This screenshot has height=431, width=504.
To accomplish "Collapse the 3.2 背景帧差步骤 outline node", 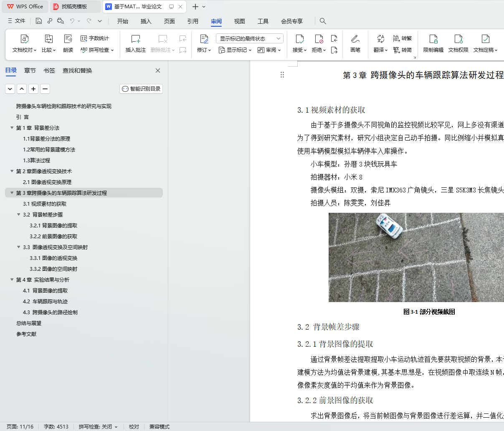I will pos(19,214).
